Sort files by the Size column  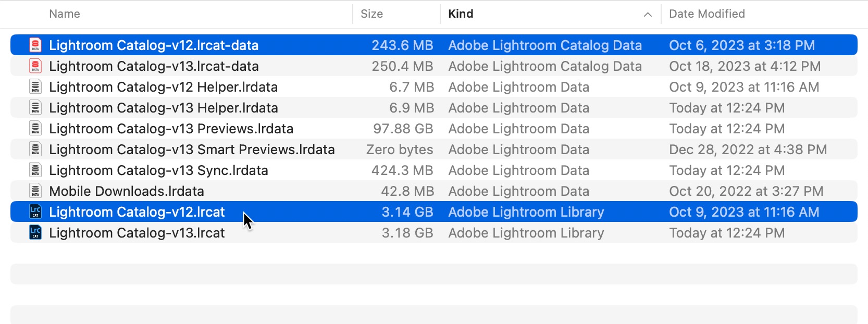coord(372,14)
